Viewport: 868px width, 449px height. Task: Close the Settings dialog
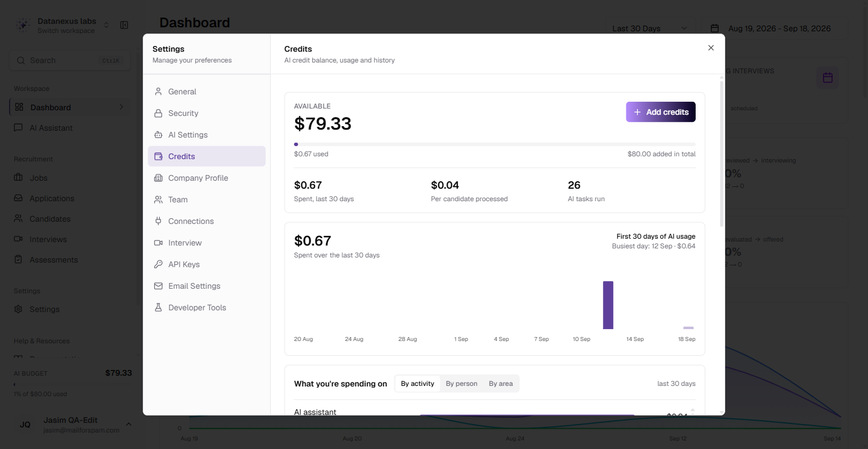pos(711,48)
